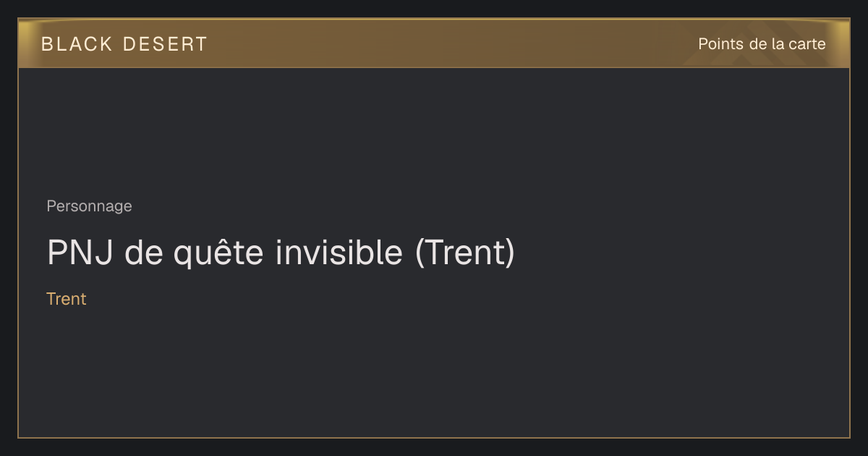This screenshot has width=868, height=456.
Task: Click the word invisible in the heading
Action: (338, 253)
